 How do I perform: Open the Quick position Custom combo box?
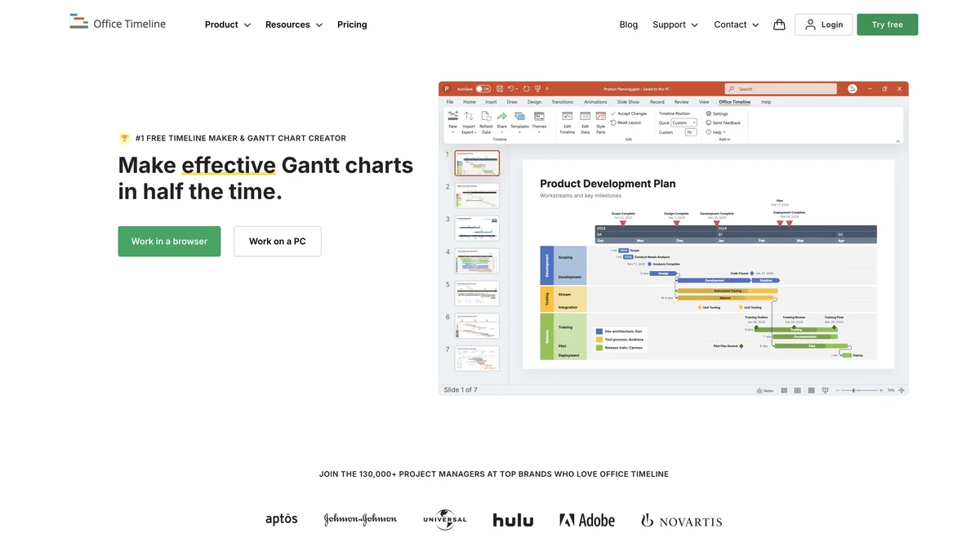pos(685,122)
